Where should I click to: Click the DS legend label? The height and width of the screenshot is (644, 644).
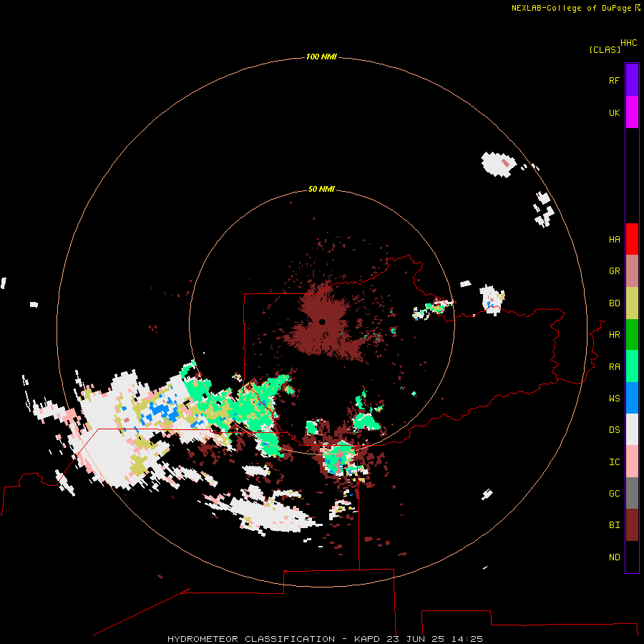[614, 430]
